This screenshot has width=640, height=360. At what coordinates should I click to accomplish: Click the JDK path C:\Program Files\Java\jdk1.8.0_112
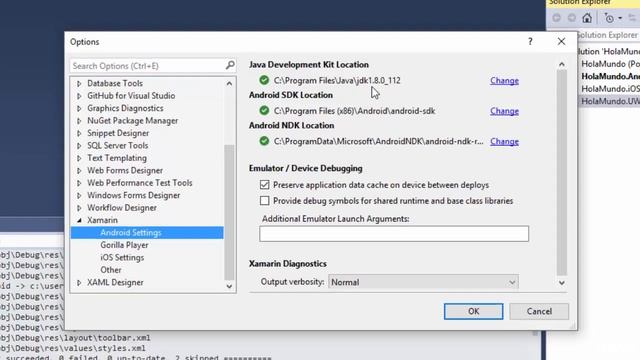pyautogui.click(x=337, y=80)
